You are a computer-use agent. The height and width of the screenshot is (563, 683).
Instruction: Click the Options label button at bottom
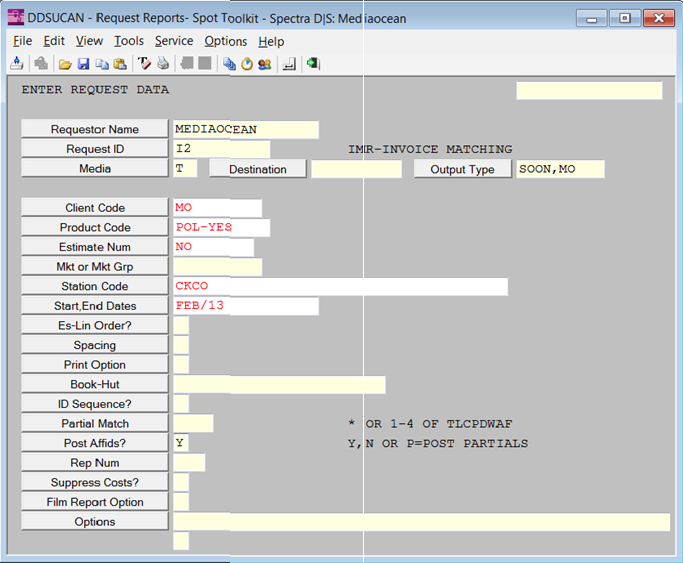(95, 521)
